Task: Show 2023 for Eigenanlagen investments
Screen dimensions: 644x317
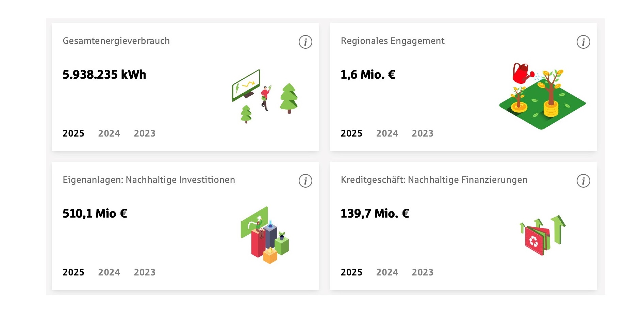Action: 145,272
